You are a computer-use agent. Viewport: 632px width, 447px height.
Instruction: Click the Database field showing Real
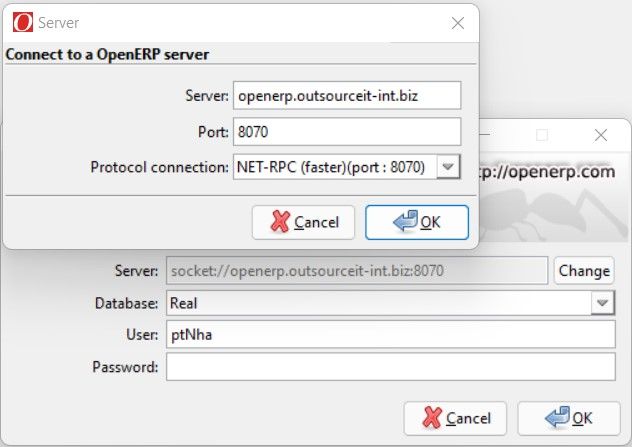coord(390,303)
